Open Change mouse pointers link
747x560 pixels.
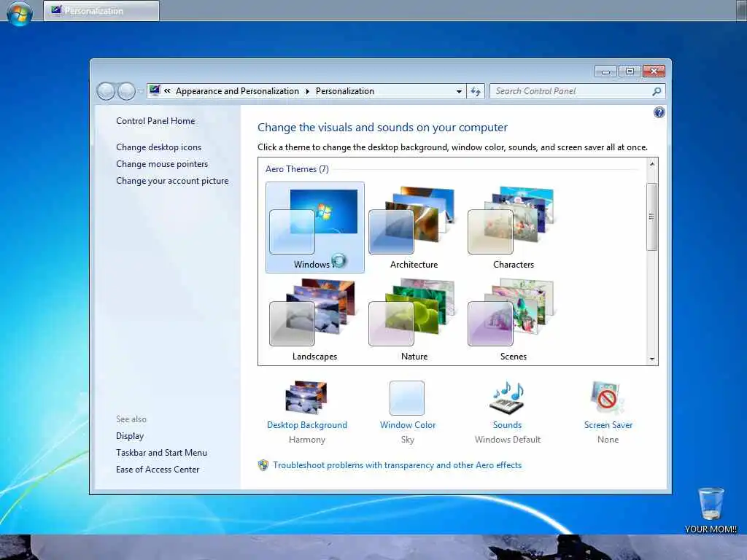162,164
